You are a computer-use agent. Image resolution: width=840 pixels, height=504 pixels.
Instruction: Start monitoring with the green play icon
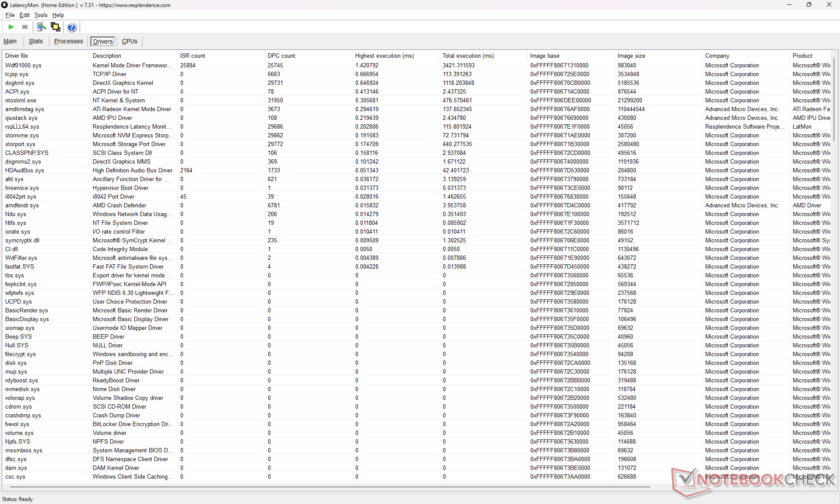(11, 27)
